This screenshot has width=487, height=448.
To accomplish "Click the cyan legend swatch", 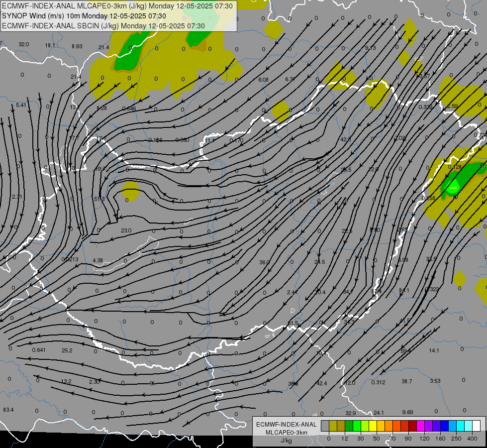I will click(461, 426).
